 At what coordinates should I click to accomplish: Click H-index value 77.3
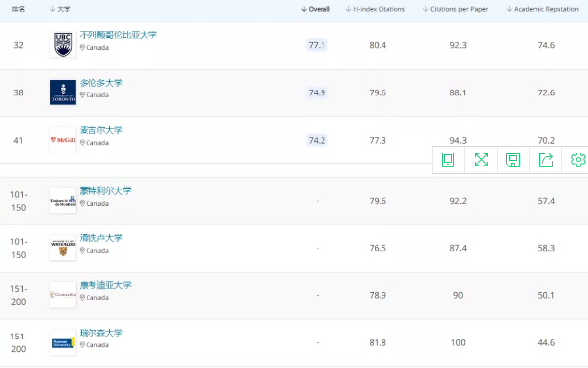tap(378, 140)
